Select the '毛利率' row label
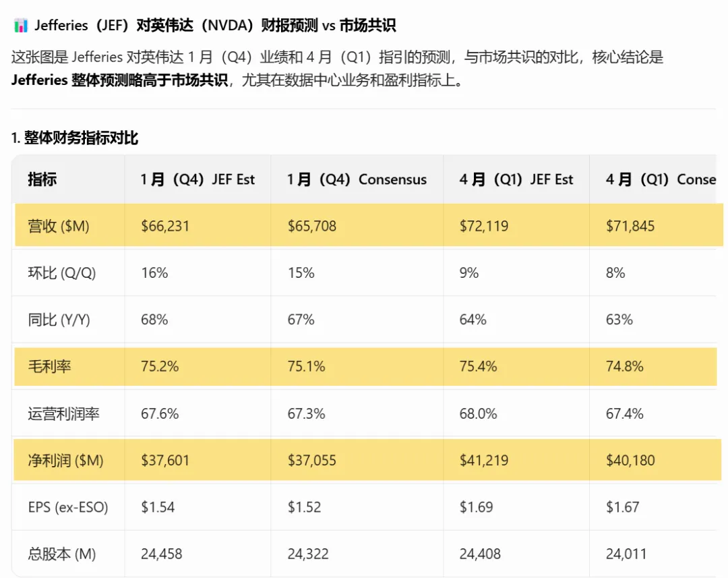Viewport: 728px width, 578px height. [50, 367]
